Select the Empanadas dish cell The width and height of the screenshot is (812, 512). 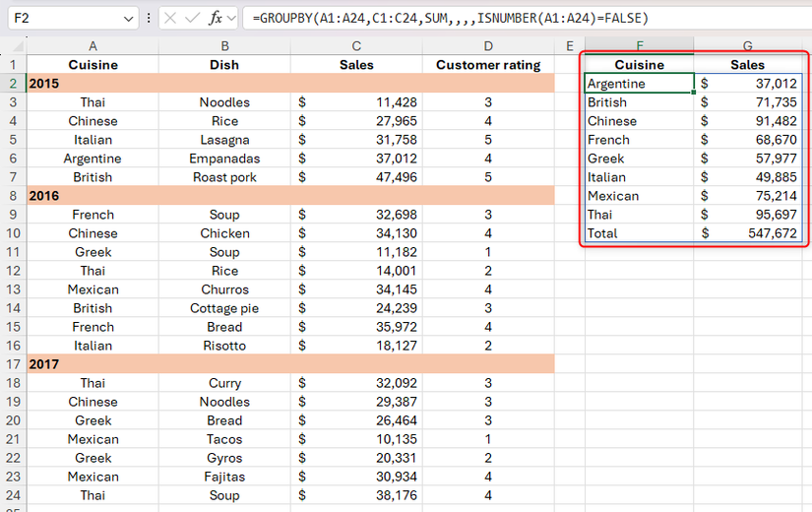[224, 159]
